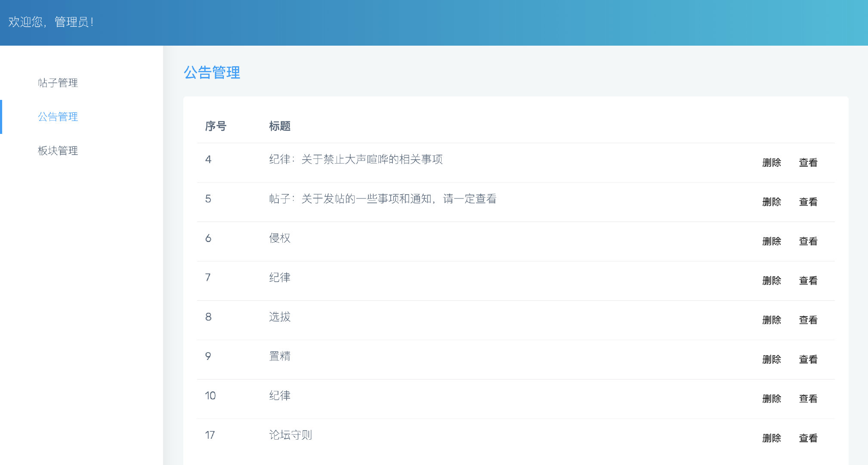Screen dimensions: 868x465
Task: Click sequence number 17 cell
Action: pos(210,435)
